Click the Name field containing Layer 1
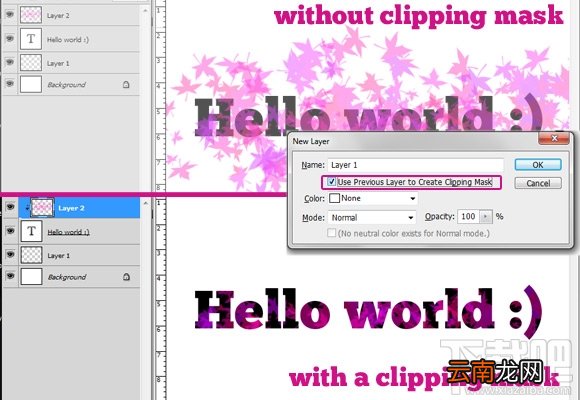The width and height of the screenshot is (580, 400). (415, 165)
